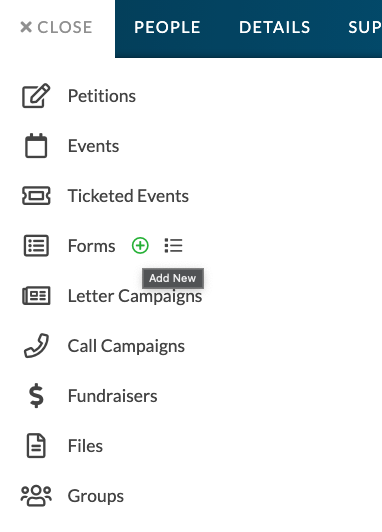Click the Fundraisers dollar sign icon
The height and width of the screenshot is (532, 382).
coord(36,396)
